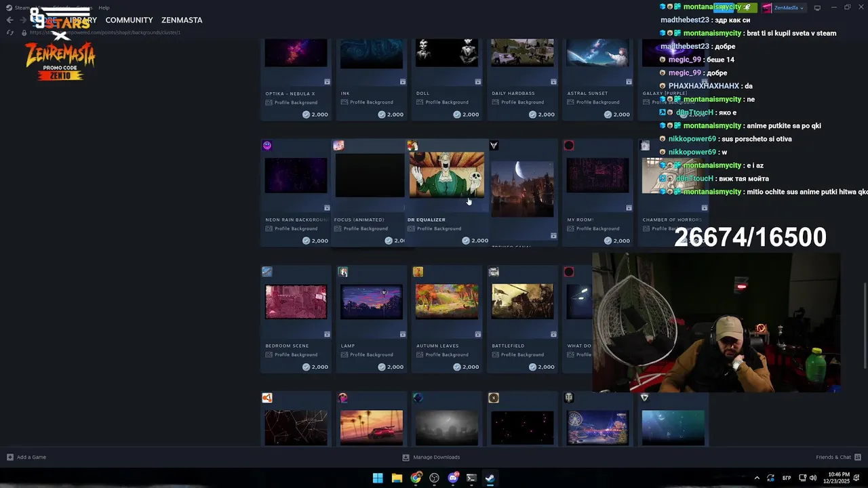
Task: Click game icon above Battlefield background card
Action: [494, 272]
